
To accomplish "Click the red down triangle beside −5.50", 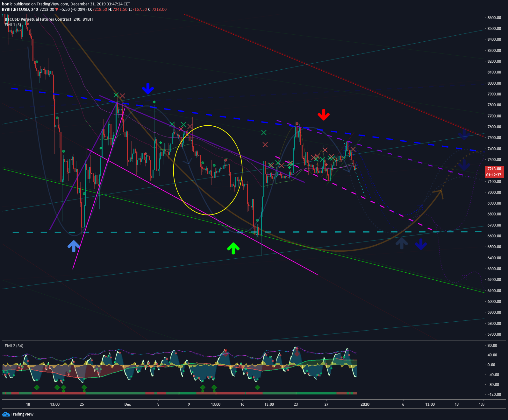I will coord(57,10).
